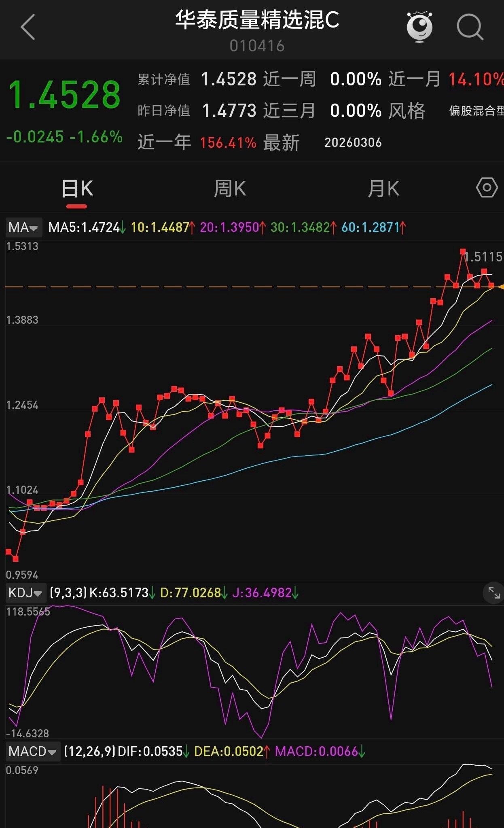Tap the MACD DIF:0.0535 reading
Viewport: 504px width, 828px height.
[150, 752]
